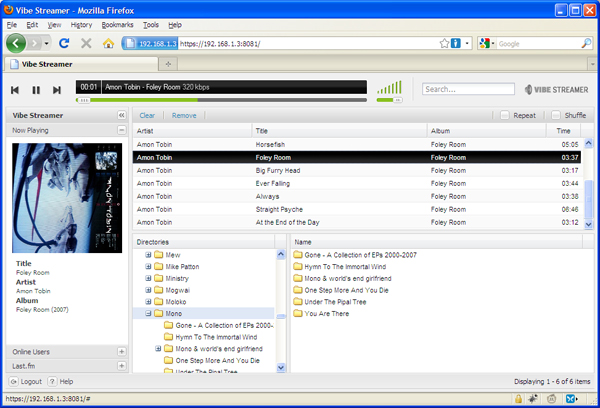Go to Firefox home page
This screenshot has height=408, width=600.
click(108, 43)
